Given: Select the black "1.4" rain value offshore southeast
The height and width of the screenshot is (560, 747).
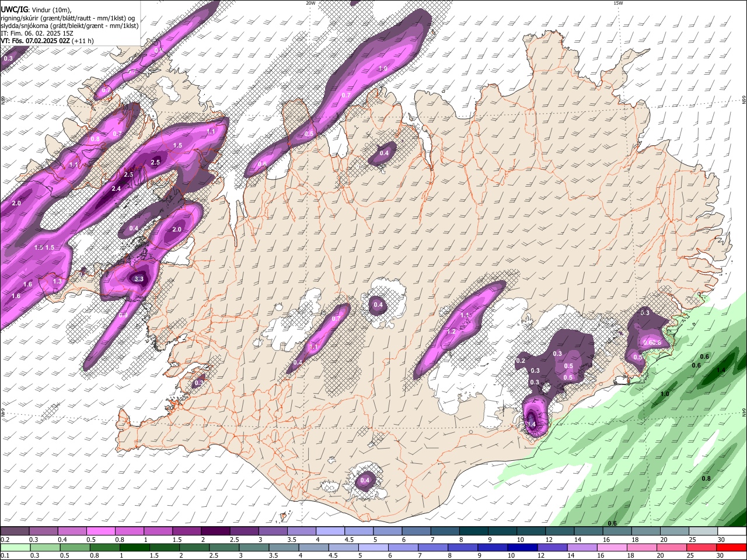Looking at the screenshot, I should click(721, 370).
